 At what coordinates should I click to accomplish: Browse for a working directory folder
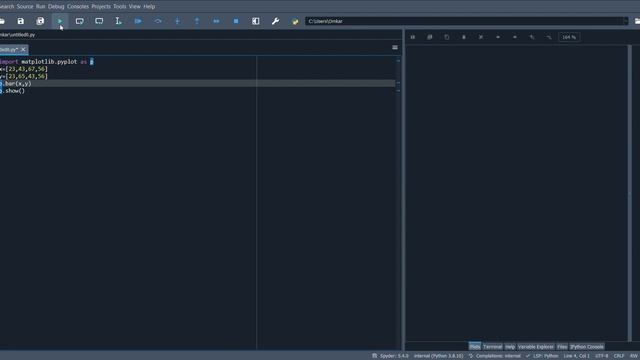click(x=637, y=21)
